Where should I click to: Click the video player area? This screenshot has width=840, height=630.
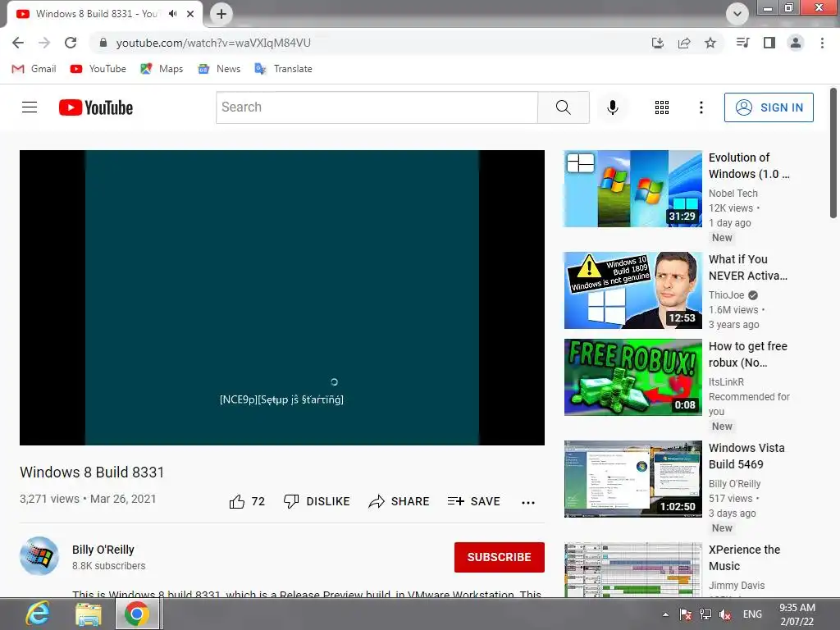(x=282, y=297)
